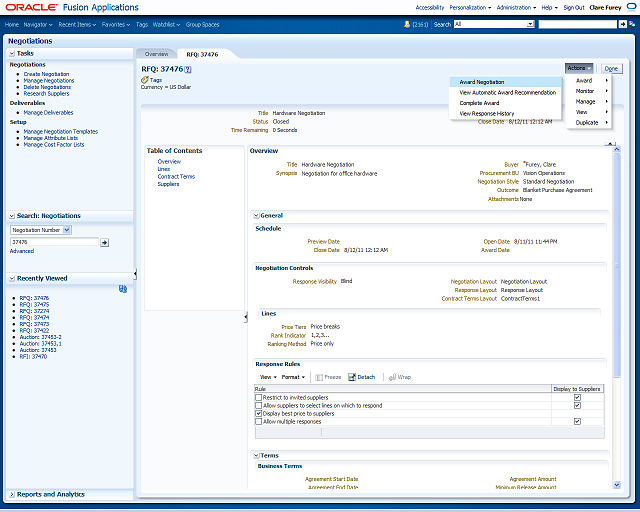
Task: Toggle Restrict to invited suppliers checkbox
Action: click(258, 397)
